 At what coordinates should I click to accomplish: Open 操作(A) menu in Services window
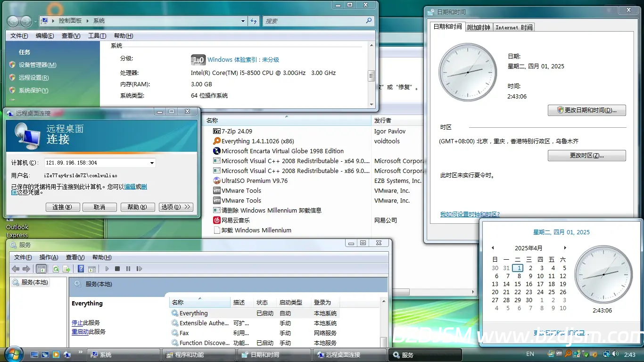coord(49,257)
